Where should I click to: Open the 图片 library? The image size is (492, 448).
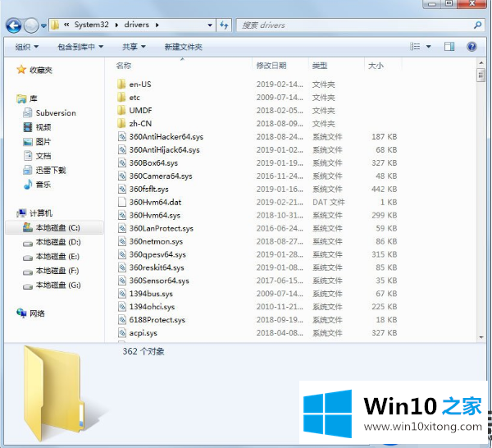point(43,142)
